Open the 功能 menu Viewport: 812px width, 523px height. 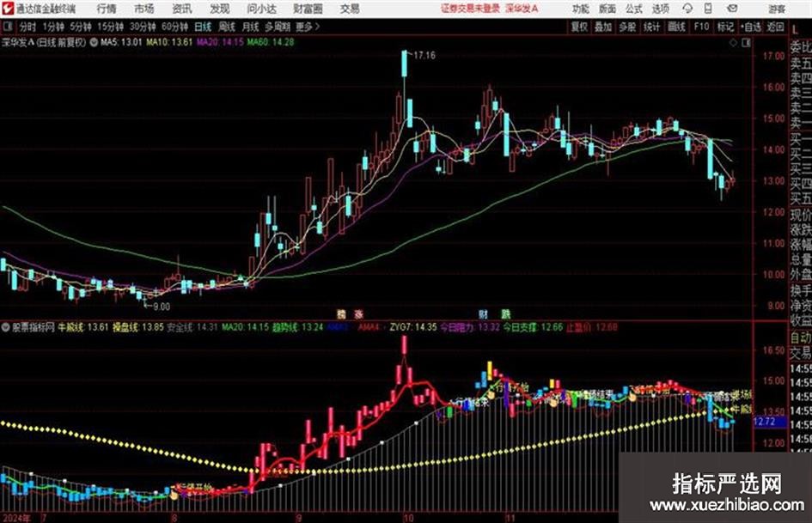click(581, 9)
